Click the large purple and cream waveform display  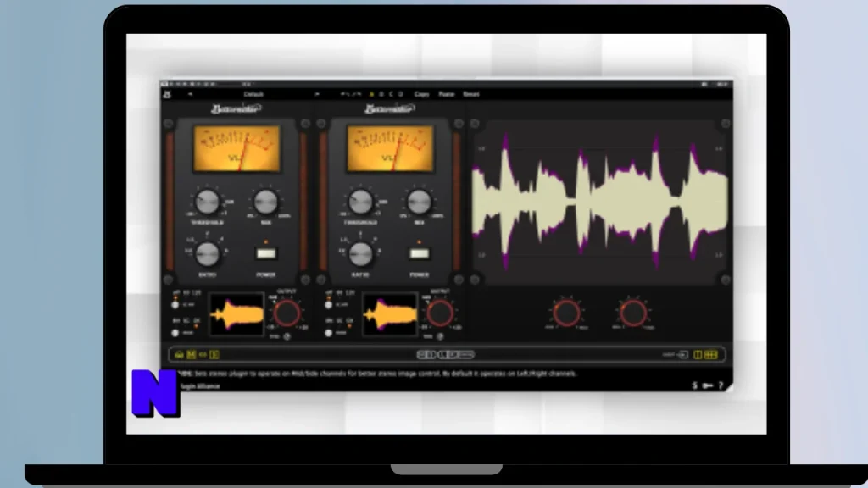600,202
